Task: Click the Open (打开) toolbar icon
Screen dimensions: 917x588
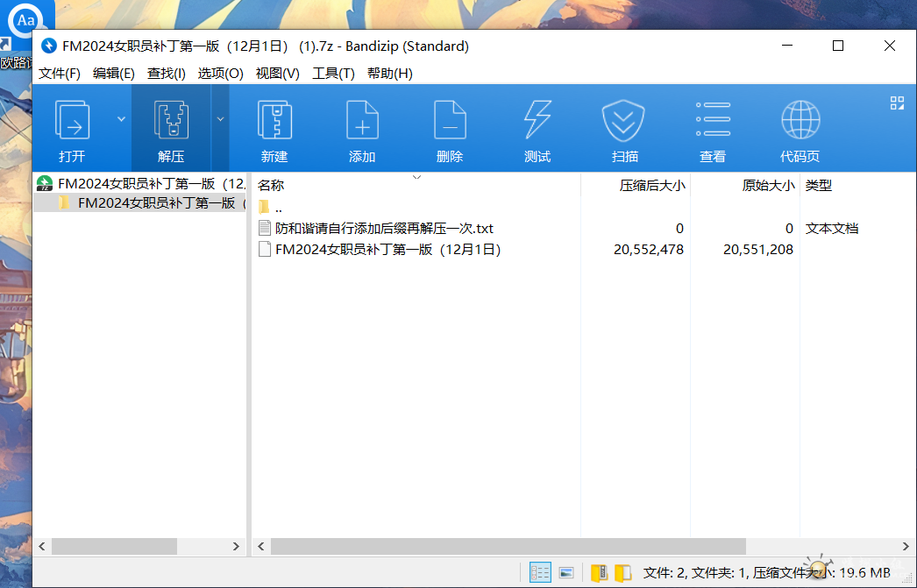Action: click(x=72, y=120)
